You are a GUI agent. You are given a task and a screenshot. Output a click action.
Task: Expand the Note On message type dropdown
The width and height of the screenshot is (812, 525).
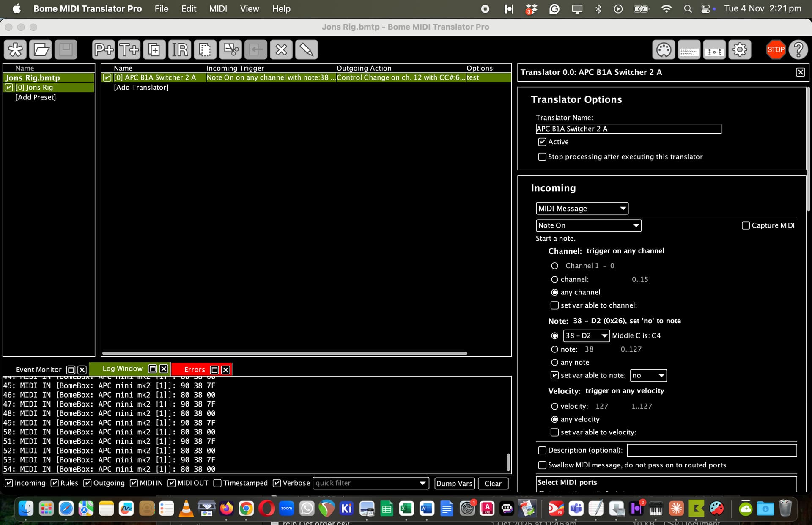(588, 225)
